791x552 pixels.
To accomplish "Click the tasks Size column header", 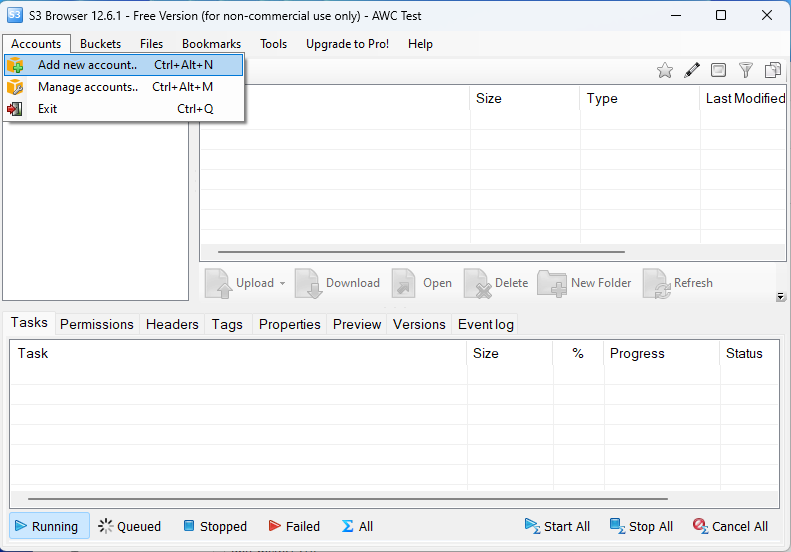I will coord(510,353).
